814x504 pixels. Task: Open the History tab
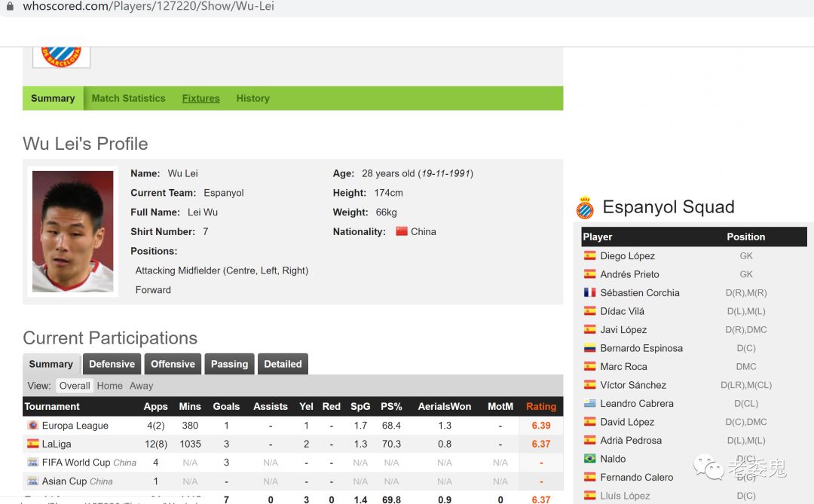pos(252,98)
